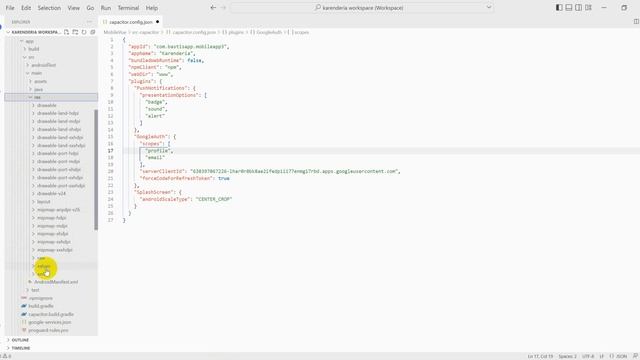The width and height of the screenshot is (640, 360).
Task: Open the Edit menu
Action: pos(26,8)
